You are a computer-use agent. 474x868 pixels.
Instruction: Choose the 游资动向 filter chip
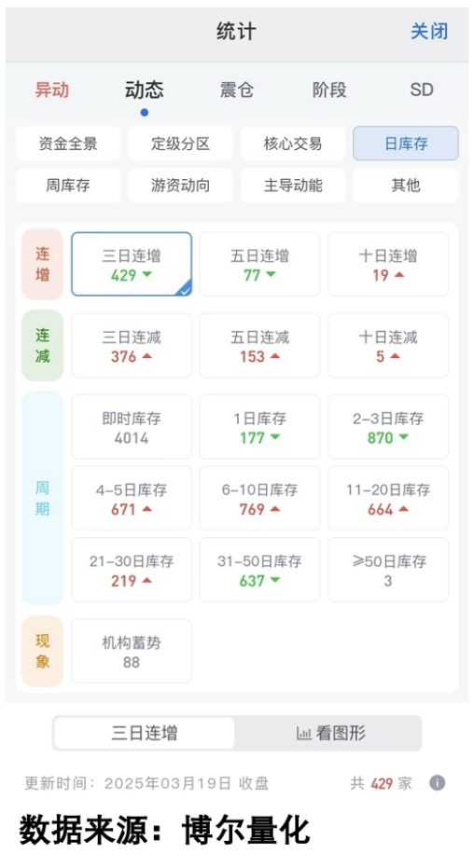click(180, 185)
